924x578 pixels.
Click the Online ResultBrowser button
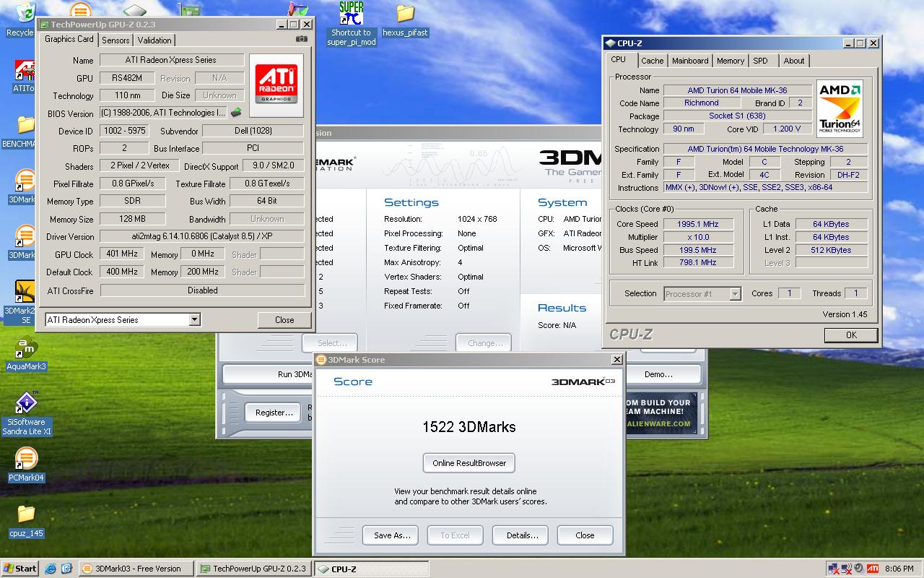(469, 463)
